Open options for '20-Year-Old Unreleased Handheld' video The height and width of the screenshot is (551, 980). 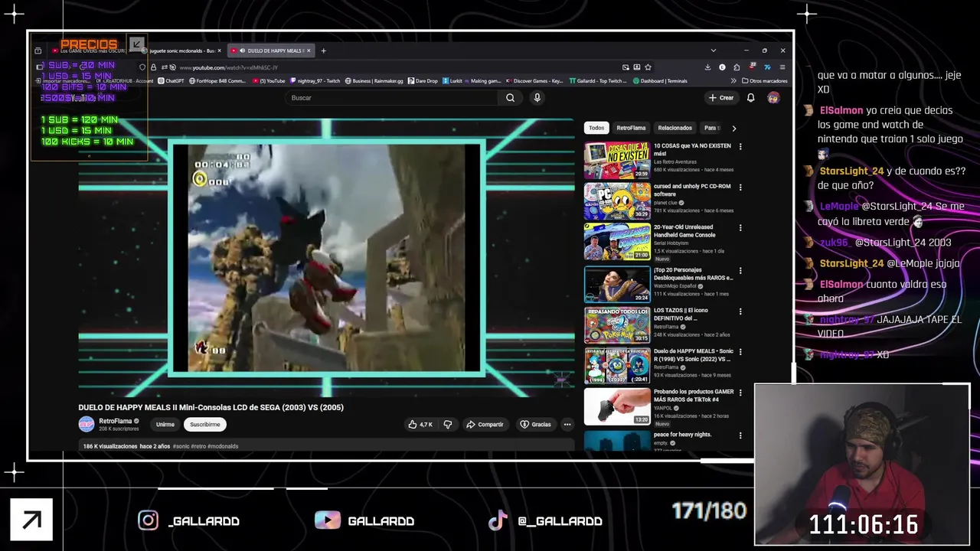(x=740, y=227)
